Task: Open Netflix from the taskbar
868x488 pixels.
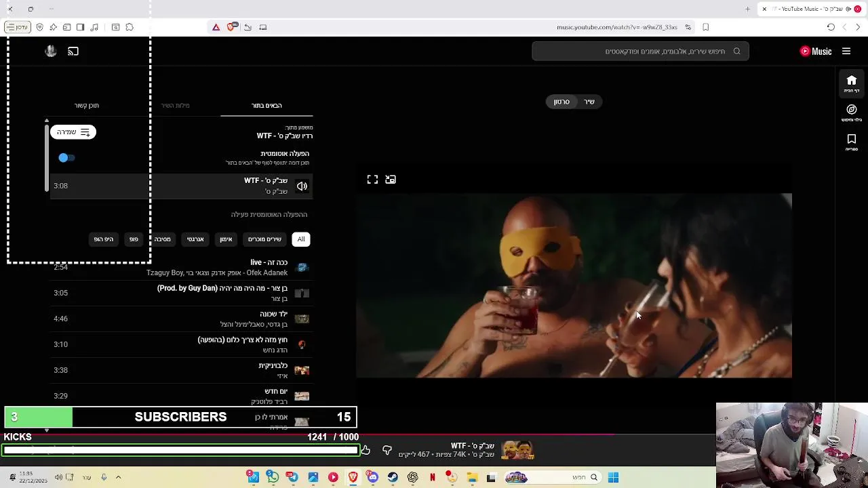Action: (432, 477)
